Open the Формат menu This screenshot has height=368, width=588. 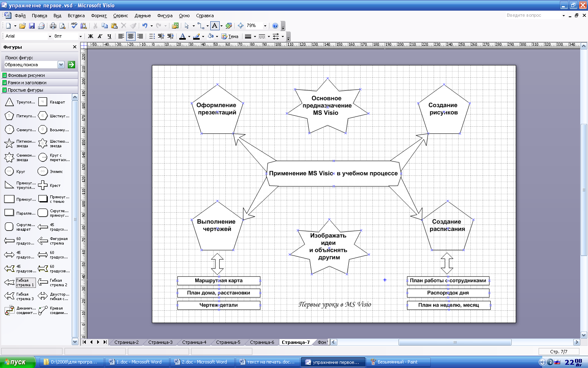pyautogui.click(x=99, y=16)
